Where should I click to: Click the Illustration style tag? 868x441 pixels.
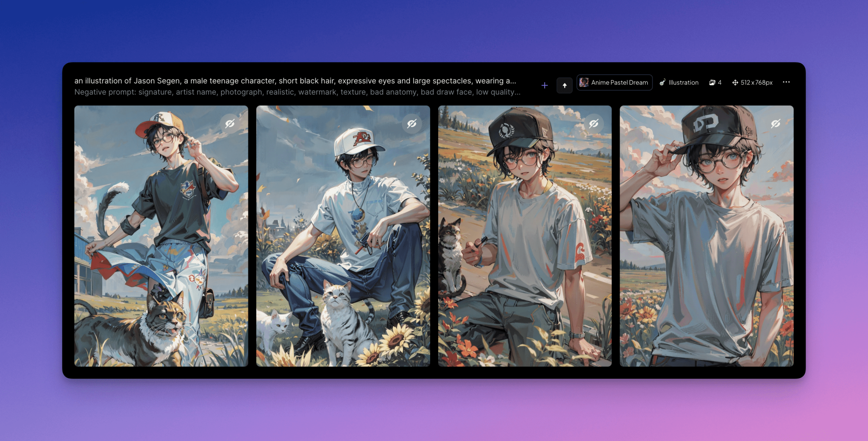[679, 82]
